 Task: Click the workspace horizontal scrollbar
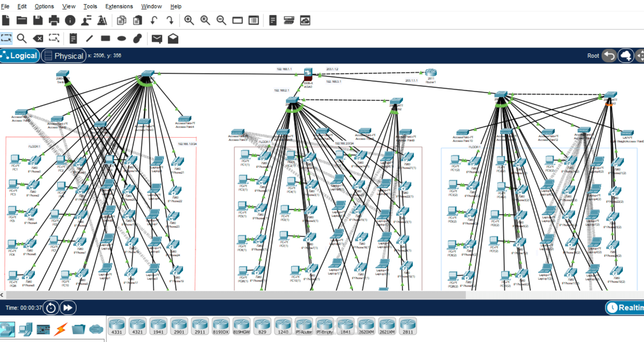point(236,295)
